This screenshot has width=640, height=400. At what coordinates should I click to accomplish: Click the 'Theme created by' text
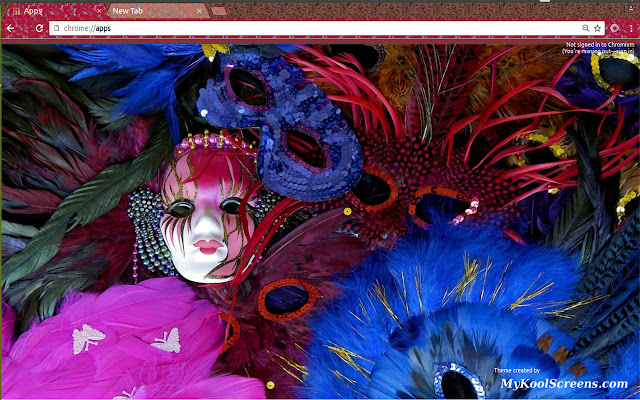(516, 371)
